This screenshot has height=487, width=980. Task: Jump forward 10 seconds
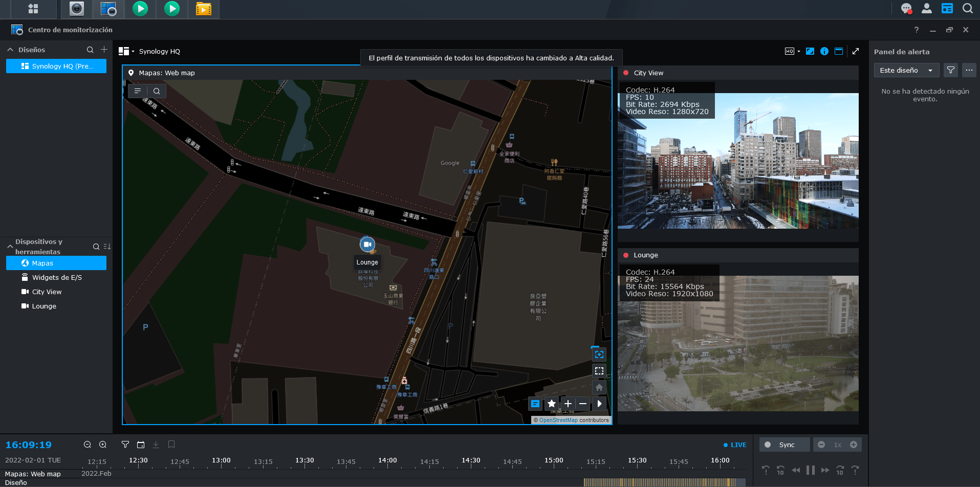(x=840, y=470)
